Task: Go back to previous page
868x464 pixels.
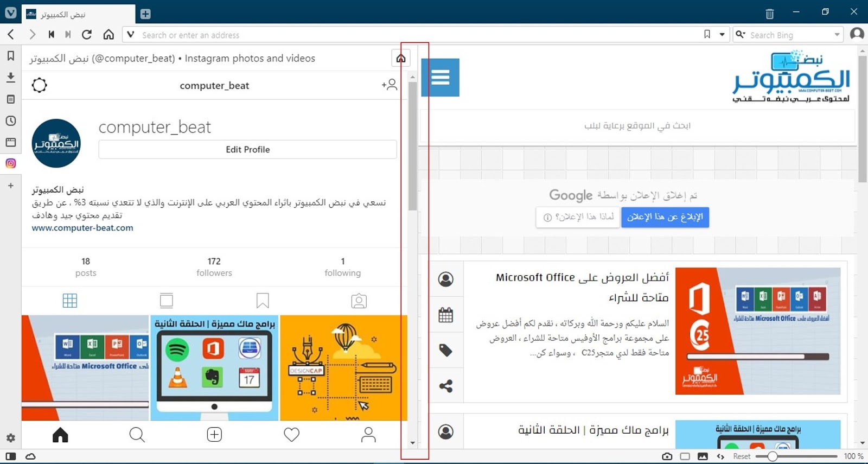Action: 11,35
